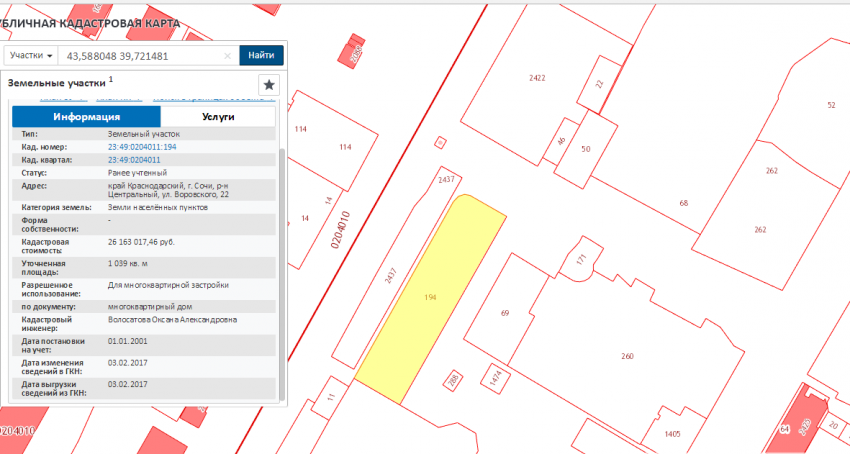Click the star favorite icon
The image size is (850, 454).
[x=268, y=85]
